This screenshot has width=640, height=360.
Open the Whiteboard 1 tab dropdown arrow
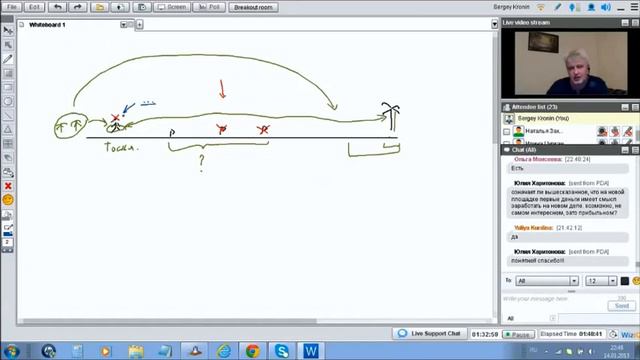coord(123,25)
